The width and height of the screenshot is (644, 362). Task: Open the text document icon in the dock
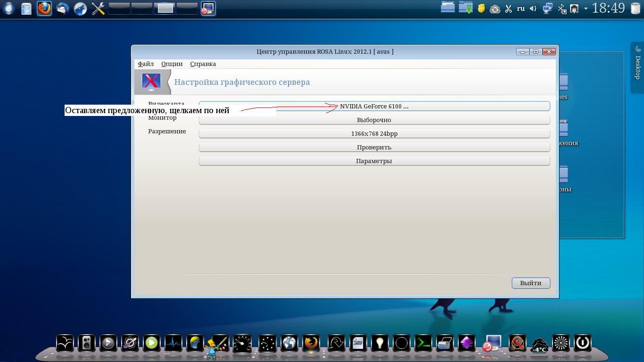[x=359, y=343]
